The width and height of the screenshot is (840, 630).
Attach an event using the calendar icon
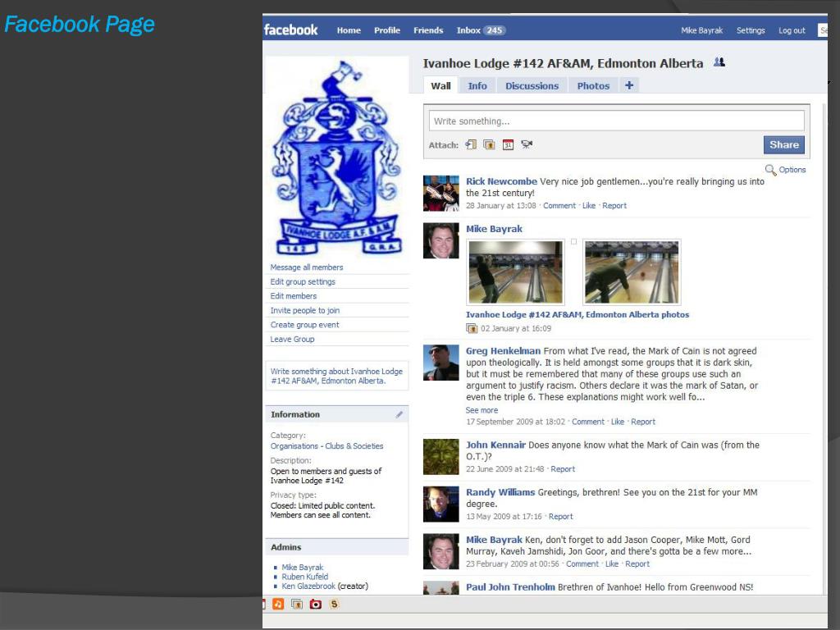[508, 144]
